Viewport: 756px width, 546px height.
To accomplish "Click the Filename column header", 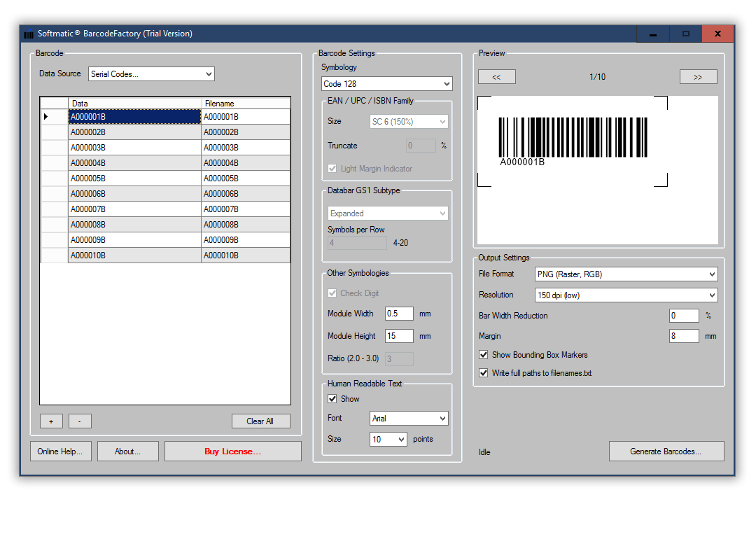I will 246,103.
